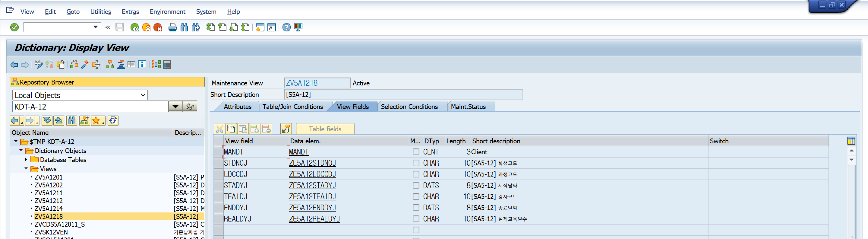
Task: Open the Utilities menu
Action: (100, 11)
